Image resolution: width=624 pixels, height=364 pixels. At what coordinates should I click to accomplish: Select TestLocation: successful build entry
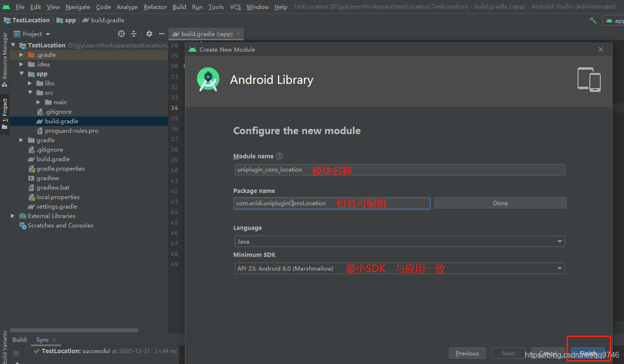click(x=104, y=351)
